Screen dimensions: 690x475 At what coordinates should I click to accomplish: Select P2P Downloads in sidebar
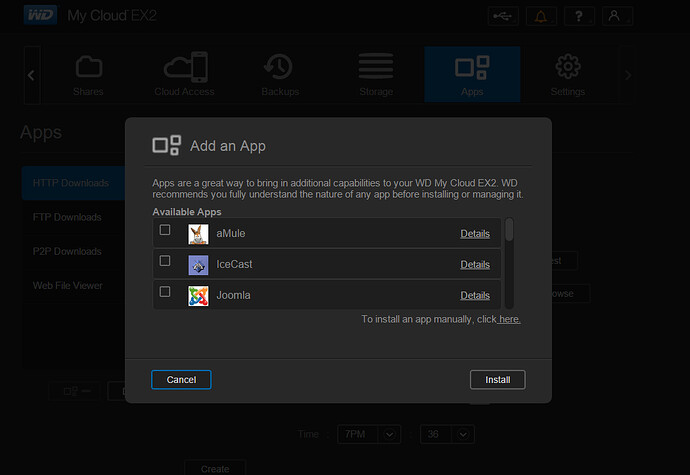73,251
